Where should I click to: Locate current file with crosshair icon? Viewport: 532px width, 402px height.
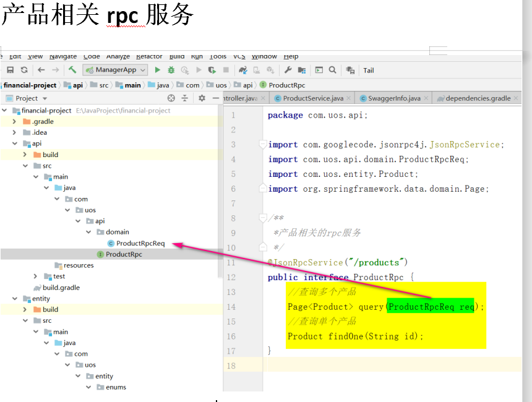171,98
